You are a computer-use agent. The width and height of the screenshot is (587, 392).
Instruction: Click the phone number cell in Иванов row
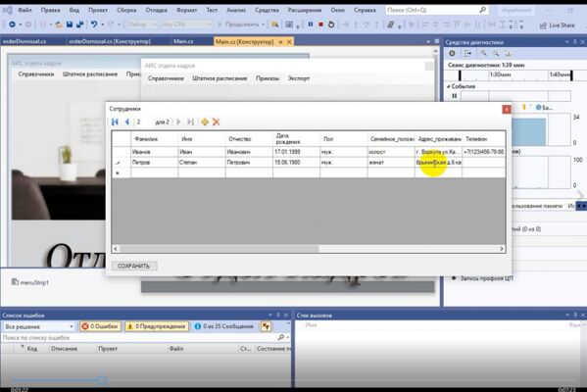[x=484, y=152]
